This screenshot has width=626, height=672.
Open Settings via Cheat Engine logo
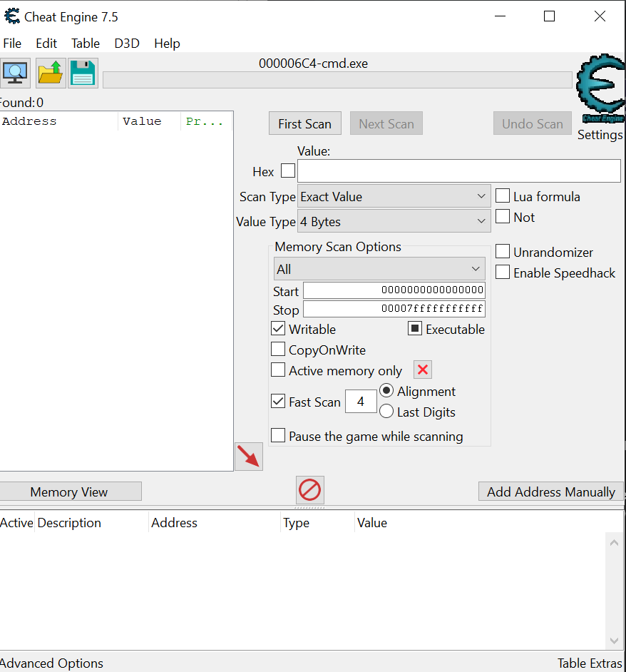pyautogui.click(x=601, y=88)
